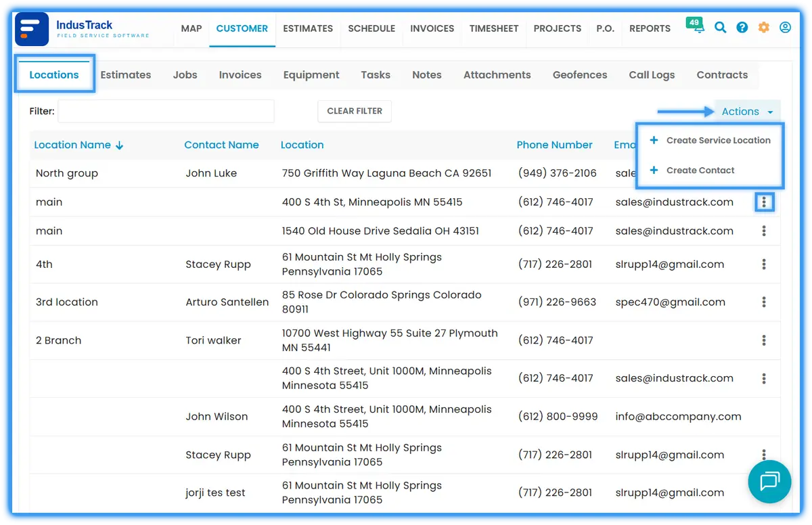
Task: Open the chat widget bubble
Action: point(769,482)
